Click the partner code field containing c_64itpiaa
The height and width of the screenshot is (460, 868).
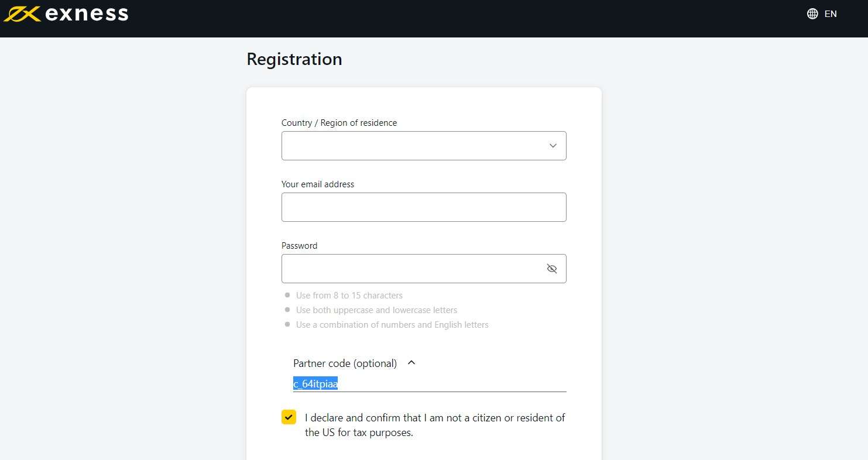point(430,384)
